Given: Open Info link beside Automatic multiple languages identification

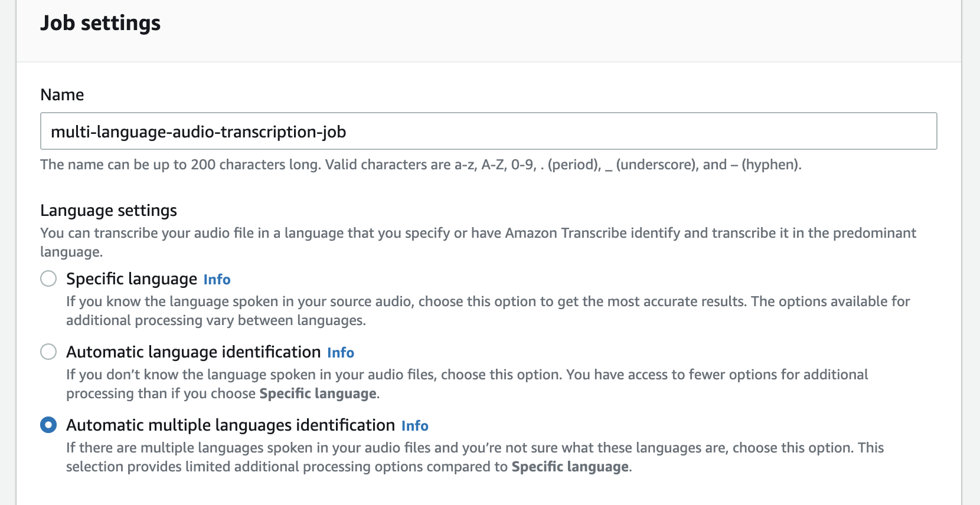Looking at the screenshot, I should [x=414, y=426].
